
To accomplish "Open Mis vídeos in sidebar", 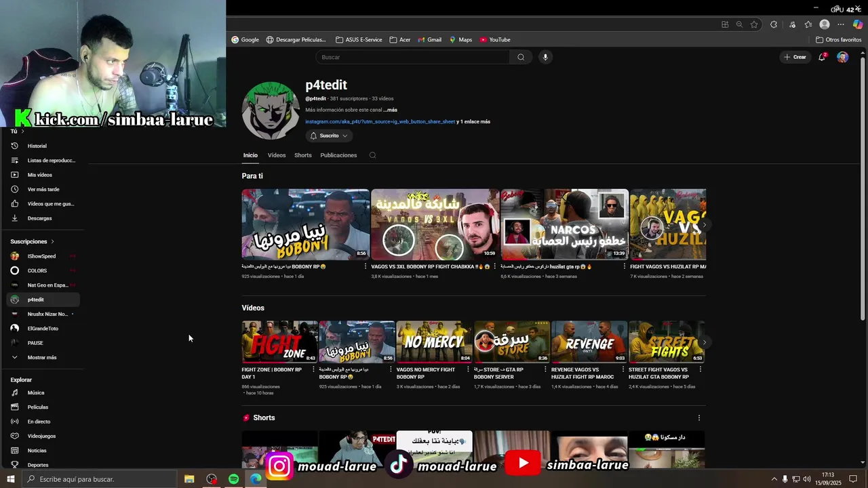I will (43, 175).
